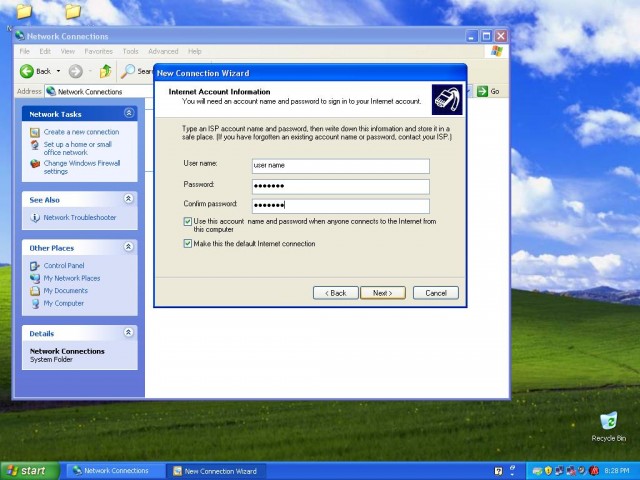Click the red antivirus icon in the system tray
This screenshot has height=480, width=640.
tap(594, 471)
